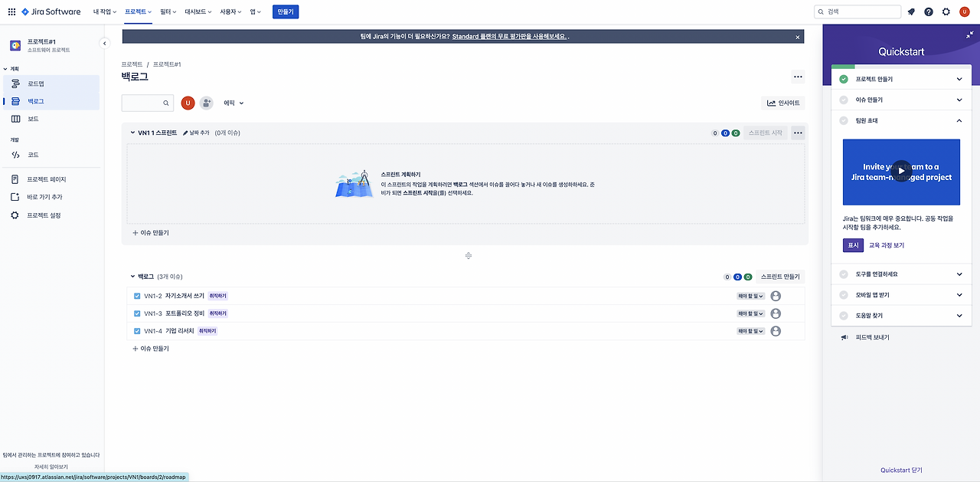Open 보드 in the sidebar
This screenshot has height=482, width=980.
51,119
